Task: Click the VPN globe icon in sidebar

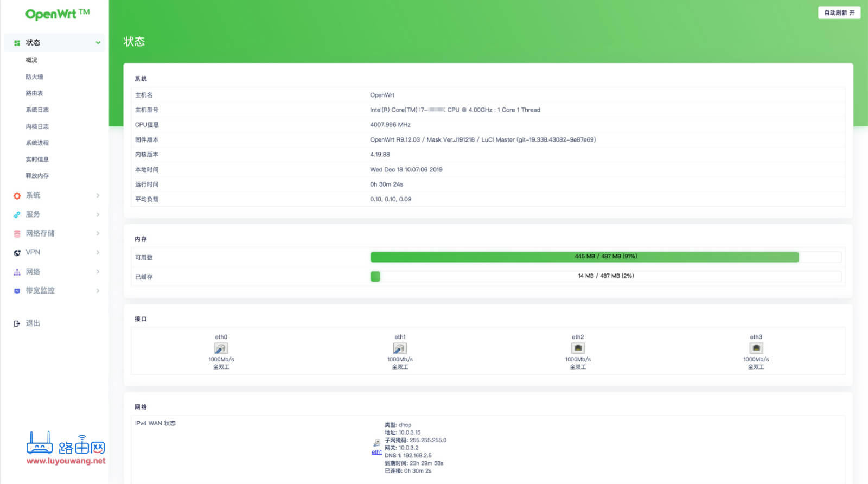Action: pos(17,253)
